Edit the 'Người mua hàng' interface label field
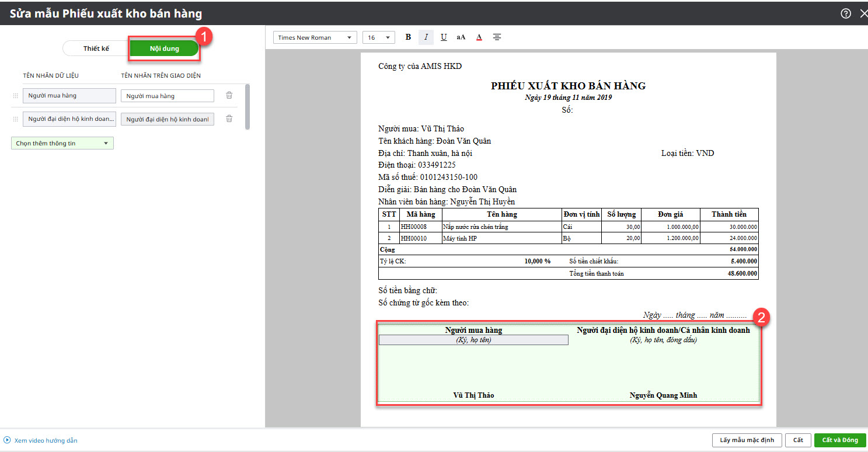868x452 pixels. 168,96
